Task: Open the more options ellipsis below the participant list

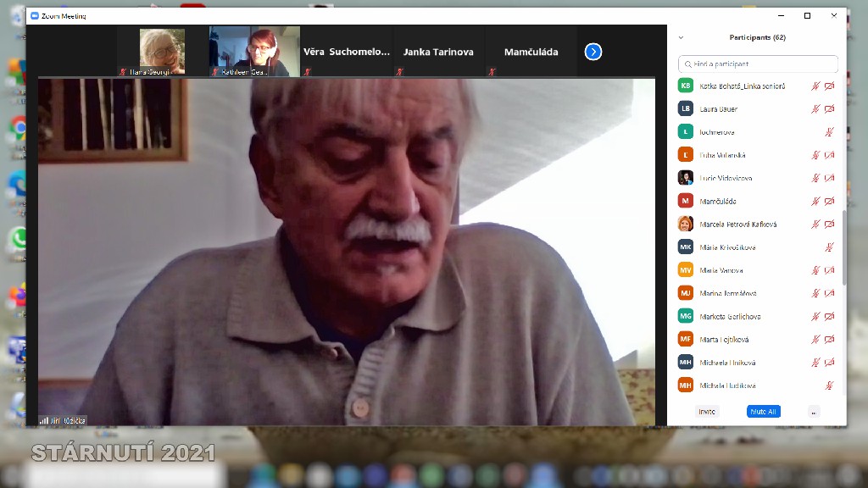Action: pos(814,412)
